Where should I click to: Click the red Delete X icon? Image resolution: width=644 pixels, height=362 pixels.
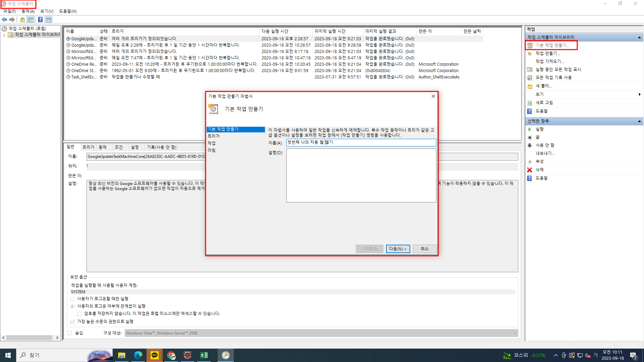pos(530,170)
